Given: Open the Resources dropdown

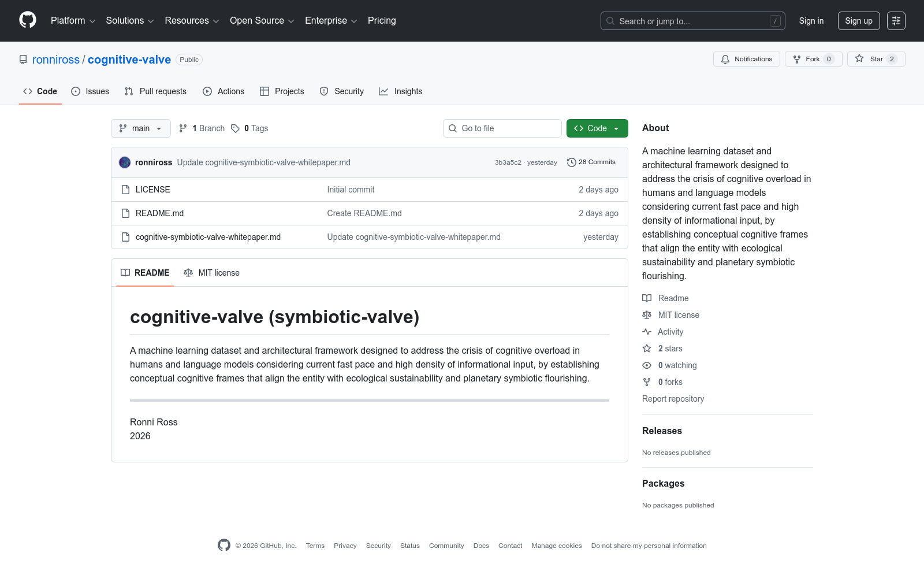Looking at the screenshot, I should [x=192, y=21].
